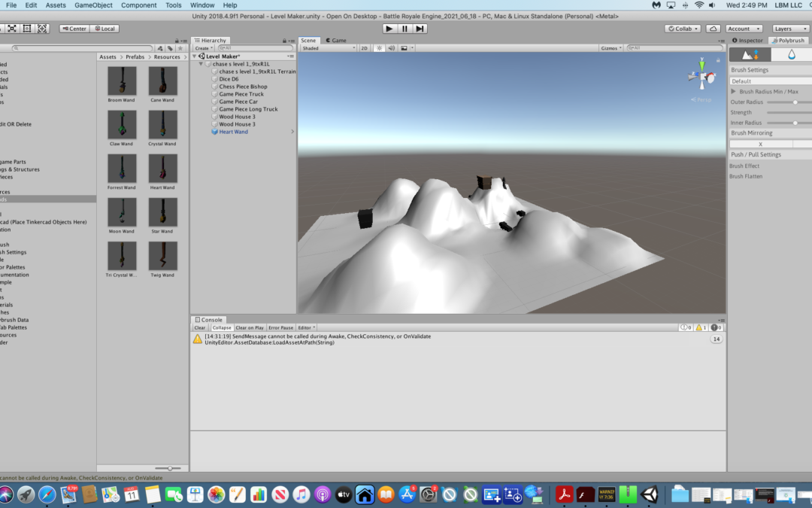Toggle console warning count filter
This screenshot has height=508, width=812.
point(701,327)
